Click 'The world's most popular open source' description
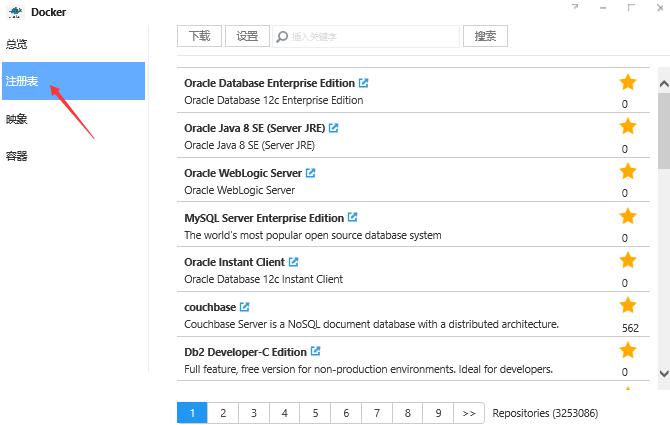This screenshot has width=670, height=425. click(x=313, y=235)
